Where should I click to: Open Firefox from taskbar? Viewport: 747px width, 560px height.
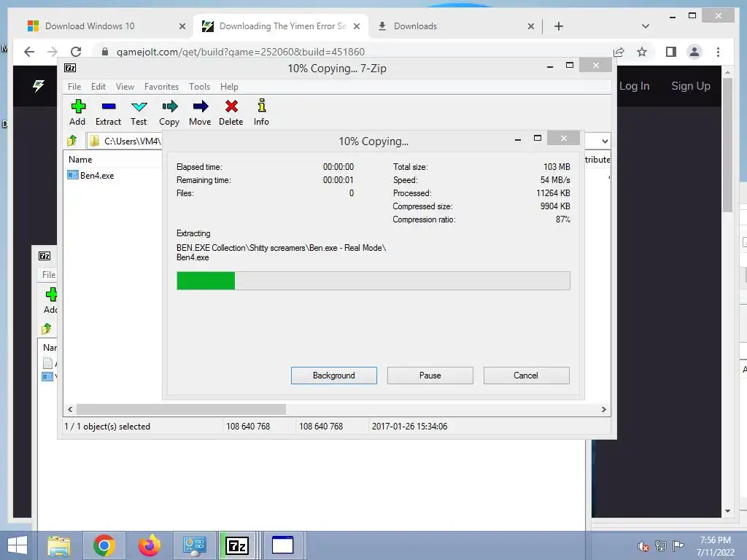click(x=149, y=545)
